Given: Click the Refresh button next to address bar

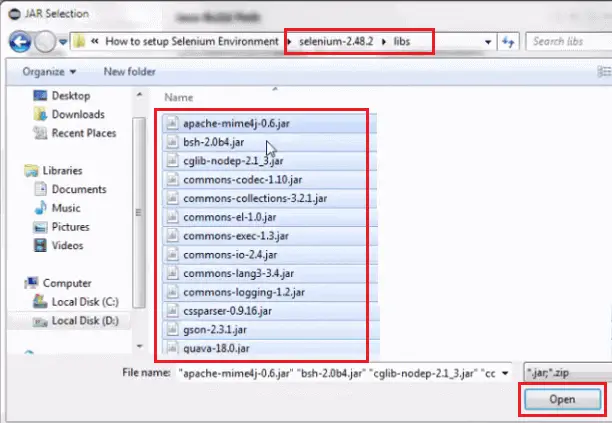Looking at the screenshot, I should 508,41.
